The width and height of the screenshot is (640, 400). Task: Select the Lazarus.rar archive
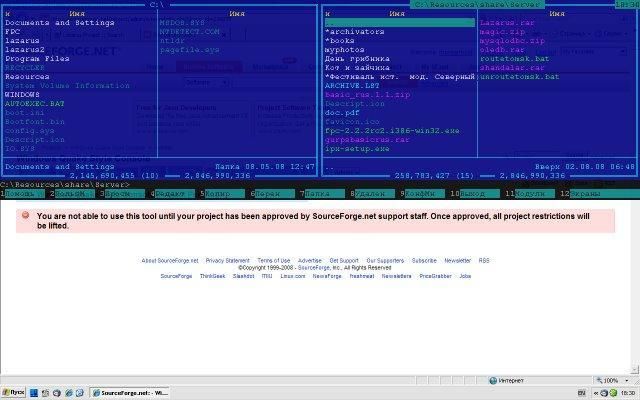pos(507,23)
